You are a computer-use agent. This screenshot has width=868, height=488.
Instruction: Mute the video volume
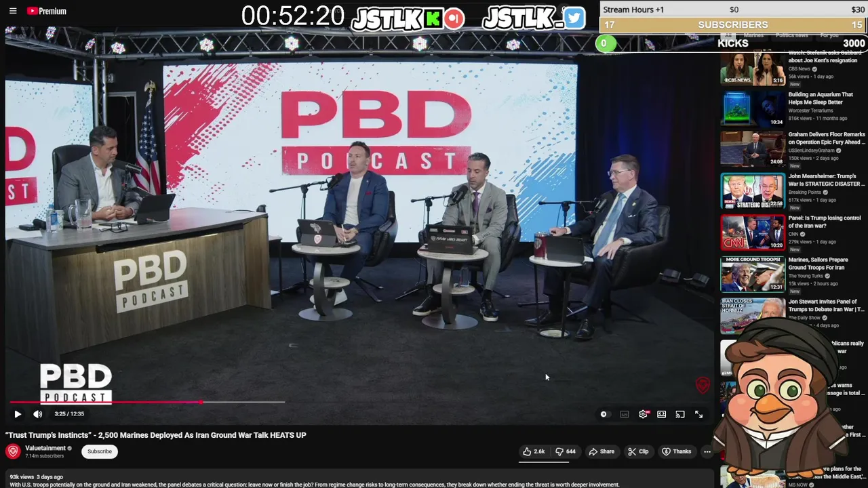pyautogui.click(x=38, y=414)
